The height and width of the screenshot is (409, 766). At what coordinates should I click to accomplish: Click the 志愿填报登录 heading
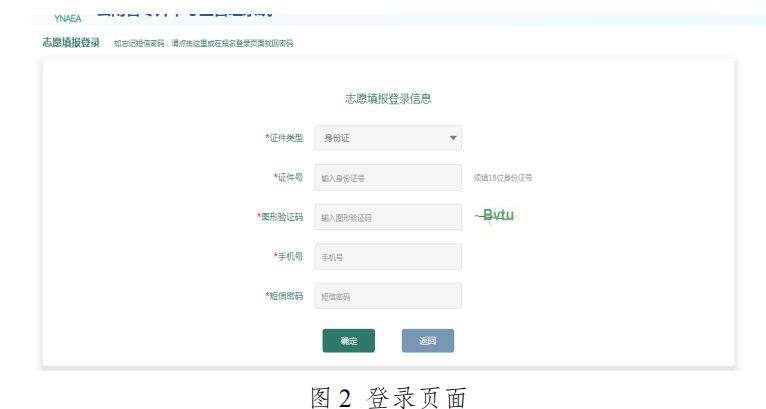[71, 43]
